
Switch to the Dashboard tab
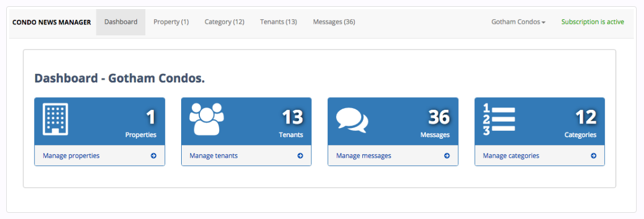coord(121,22)
